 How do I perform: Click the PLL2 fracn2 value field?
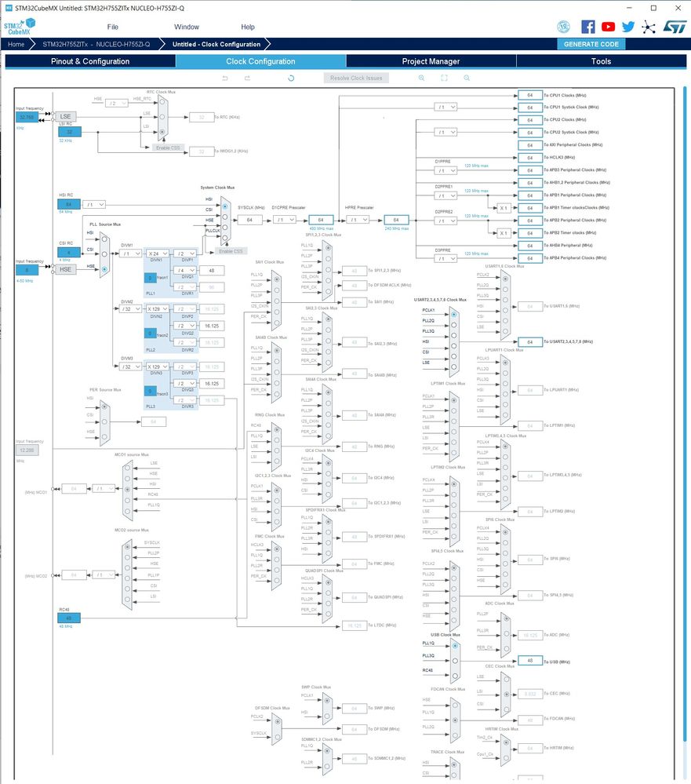(150, 333)
